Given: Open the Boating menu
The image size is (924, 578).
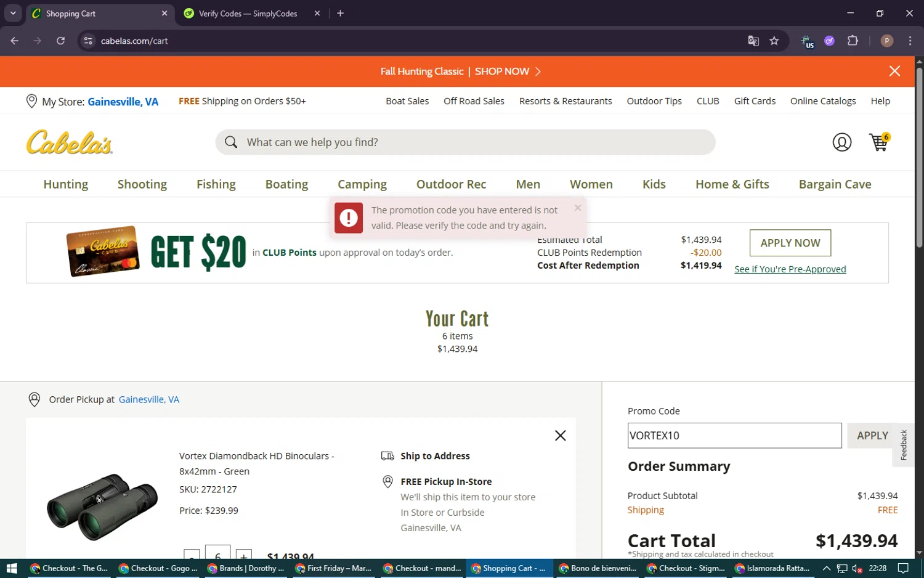Looking at the screenshot, I should pos(286,184).
